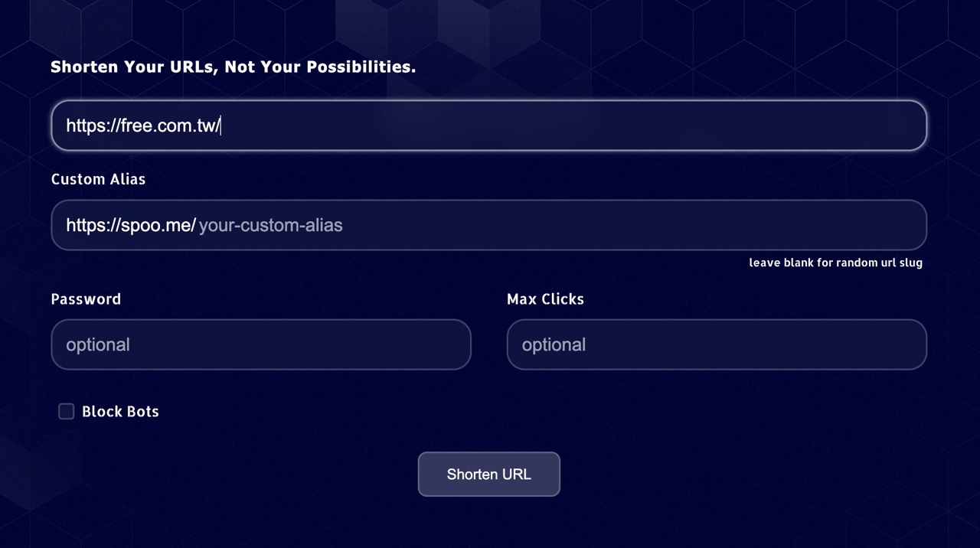Click the "Password" label text
980x548 pixels.
[x=86, y=299]
